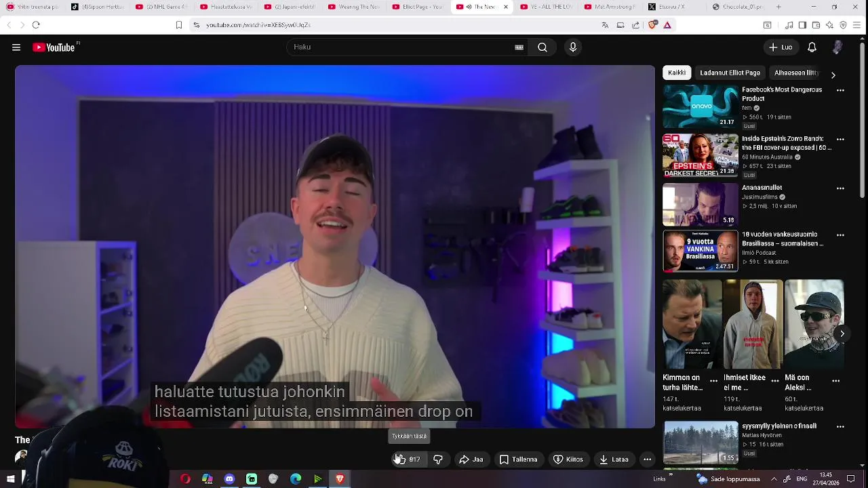868x488 pixels.
Task: Open the YouTube guide hamburger menu
Action: [x=16, y=47]
